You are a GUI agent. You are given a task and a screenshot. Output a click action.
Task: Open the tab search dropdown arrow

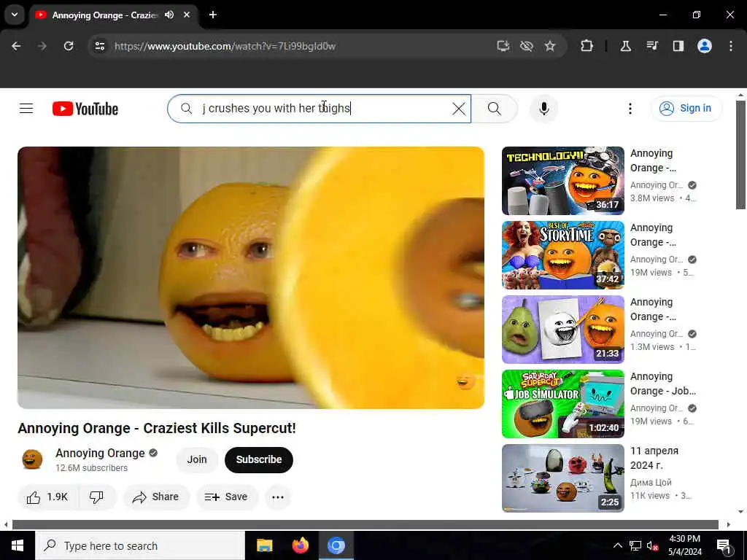pyautogui.click(x=15, y=15)
